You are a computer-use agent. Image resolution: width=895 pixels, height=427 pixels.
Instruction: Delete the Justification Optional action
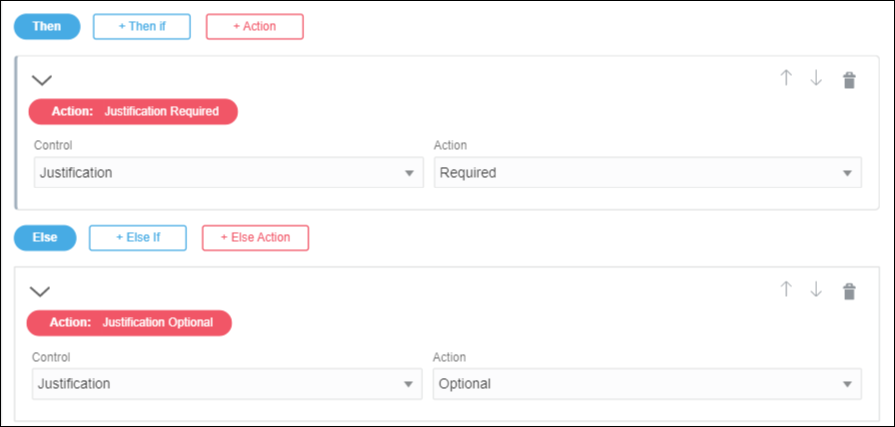coord(849,291)
